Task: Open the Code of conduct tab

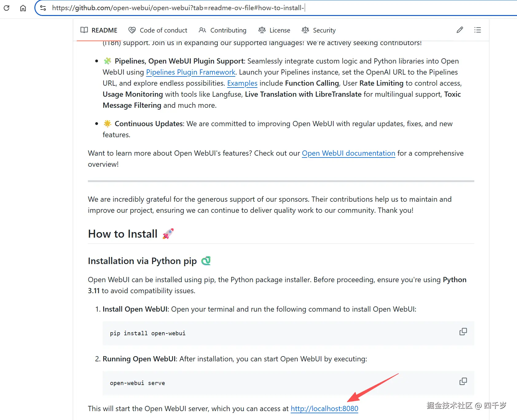Action: (x=158, y=30)
